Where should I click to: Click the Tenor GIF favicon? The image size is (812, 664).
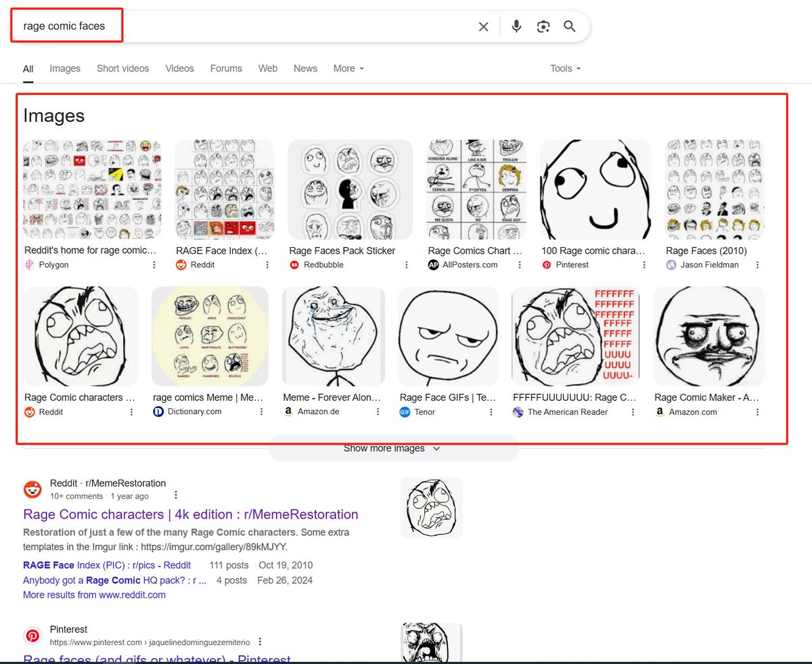pos(405,412)
